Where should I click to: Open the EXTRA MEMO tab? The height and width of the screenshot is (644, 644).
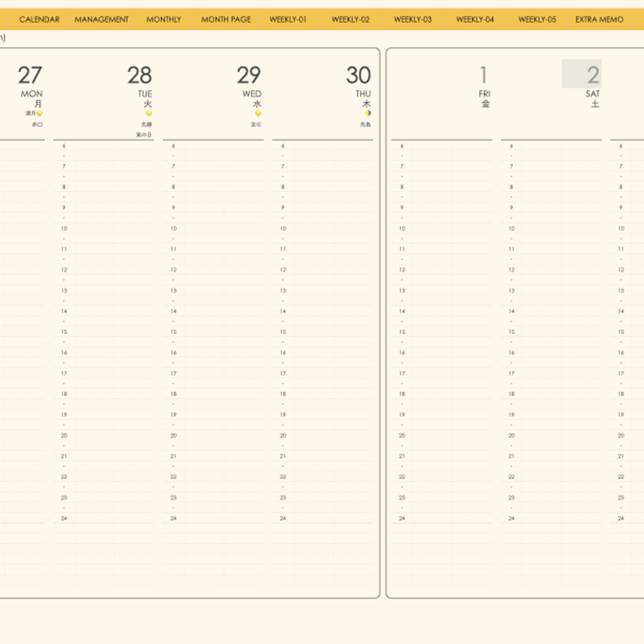point(599,20)
